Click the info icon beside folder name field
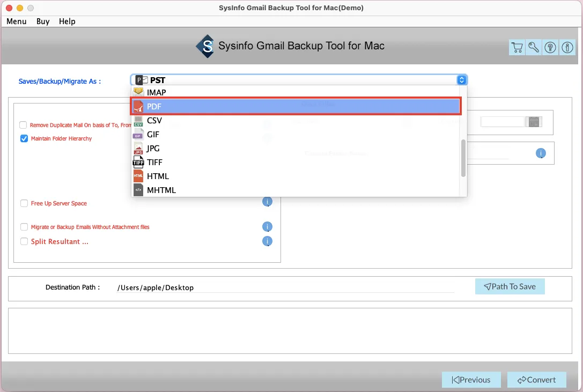This screenshot has height=392, width=583. pos(541,153)
